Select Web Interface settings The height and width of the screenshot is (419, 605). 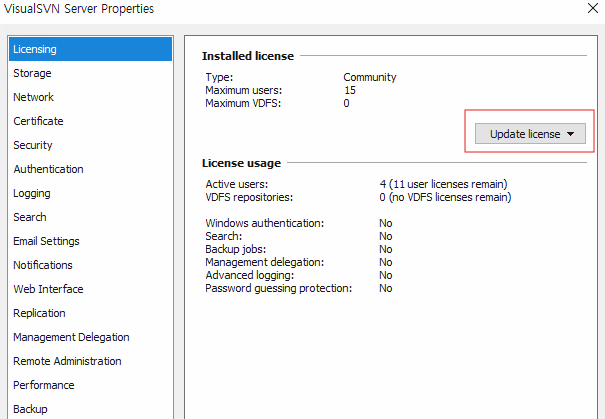pos(90,289)
